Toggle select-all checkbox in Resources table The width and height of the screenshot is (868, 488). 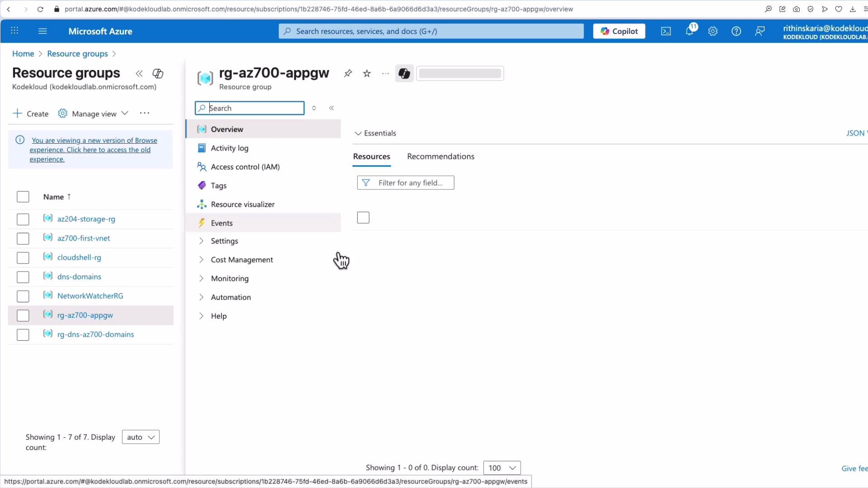(x=363, y=218)
